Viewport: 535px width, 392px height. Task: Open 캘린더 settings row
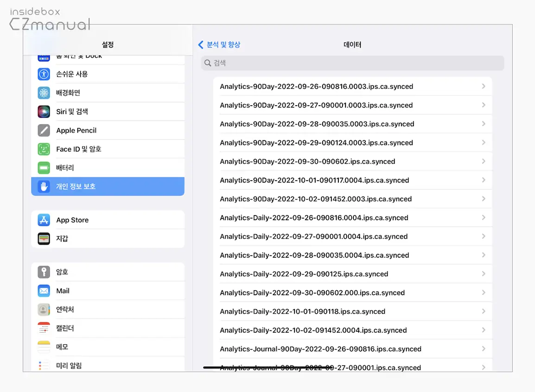[x=108, y=328]
